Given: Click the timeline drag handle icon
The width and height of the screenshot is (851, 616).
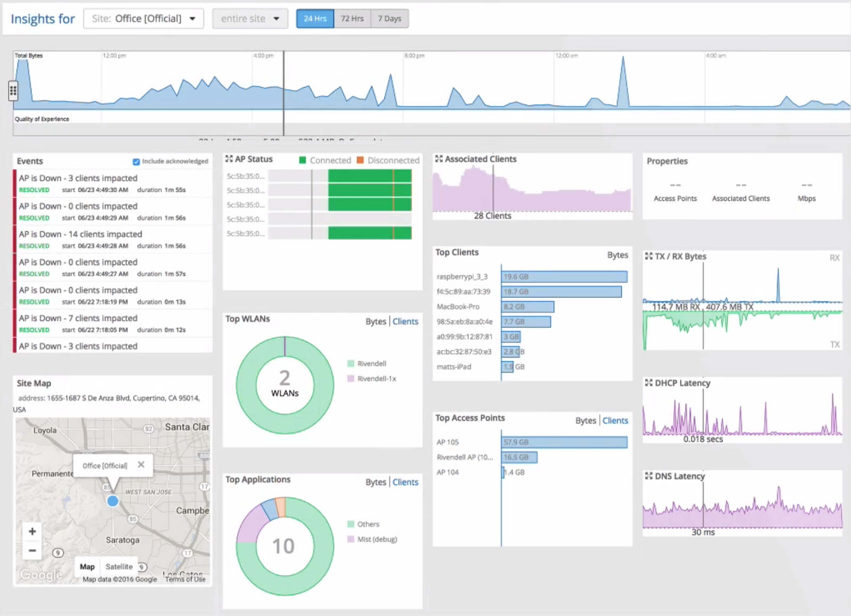Looking at the screenshot, I should pos(13,91).
